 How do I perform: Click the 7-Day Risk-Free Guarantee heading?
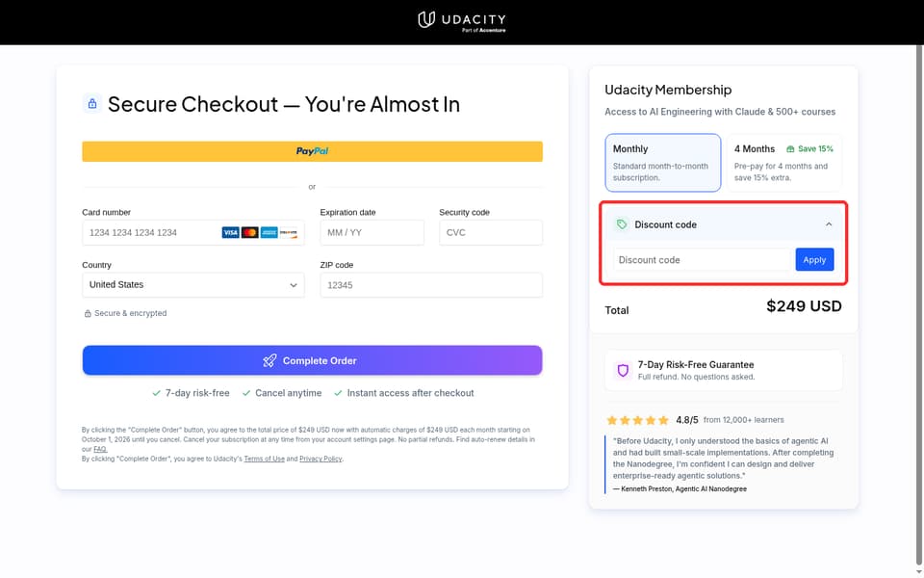pos(696,364)
